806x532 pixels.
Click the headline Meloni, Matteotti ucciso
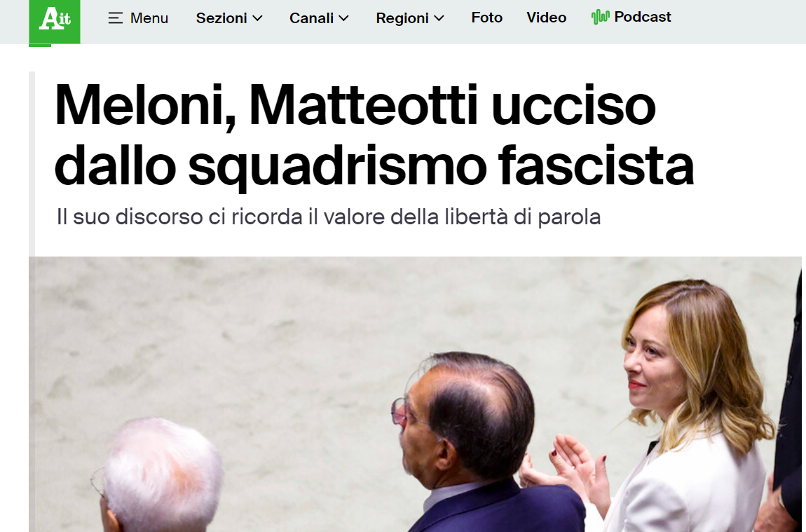click(355, 105)
